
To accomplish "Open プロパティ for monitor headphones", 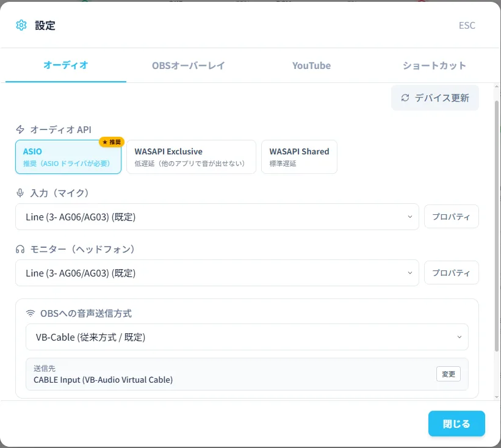I will 451,273.
